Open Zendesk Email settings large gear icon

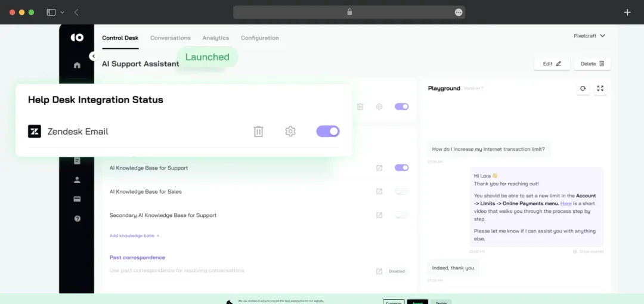tap(290, 132)
